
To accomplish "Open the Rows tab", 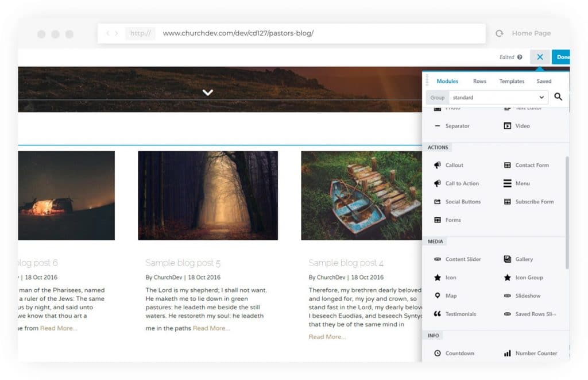I will (479, 81).
